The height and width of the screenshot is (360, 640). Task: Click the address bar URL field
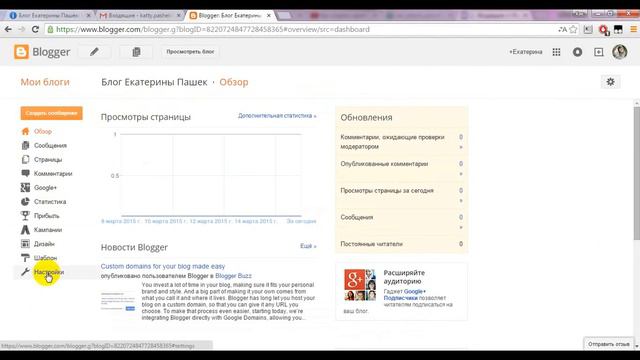302,29
